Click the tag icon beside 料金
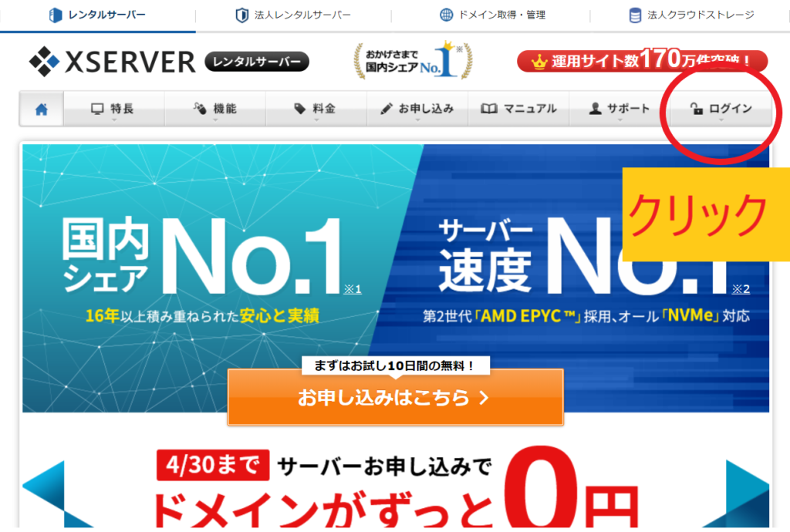Image resolution: width=790 pixels, height=532 pixels. 300,108
